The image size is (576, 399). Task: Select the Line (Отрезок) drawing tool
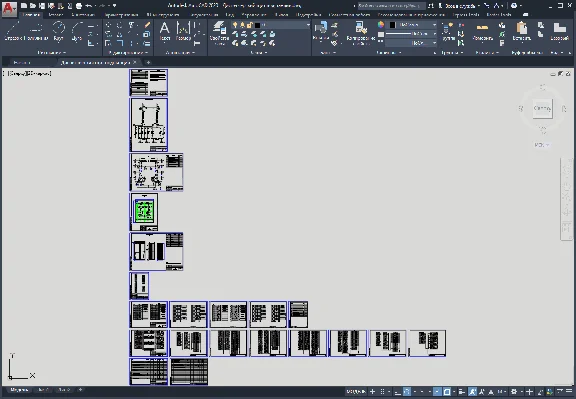(x=14, y=31)
